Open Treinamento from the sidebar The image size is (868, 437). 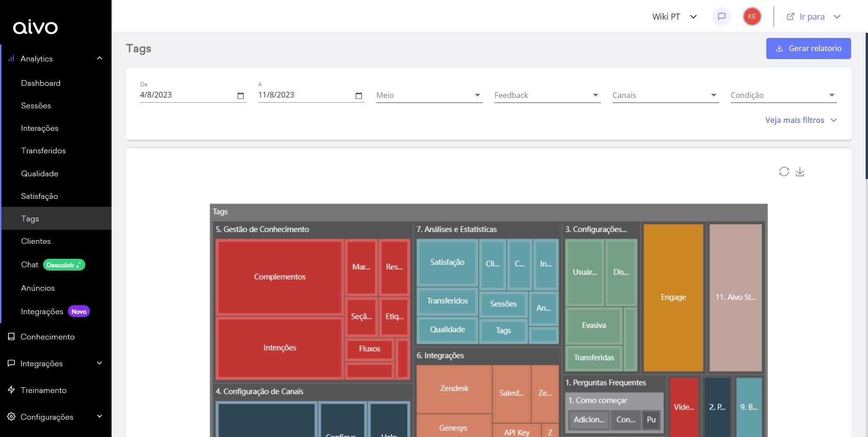[44, 390]
